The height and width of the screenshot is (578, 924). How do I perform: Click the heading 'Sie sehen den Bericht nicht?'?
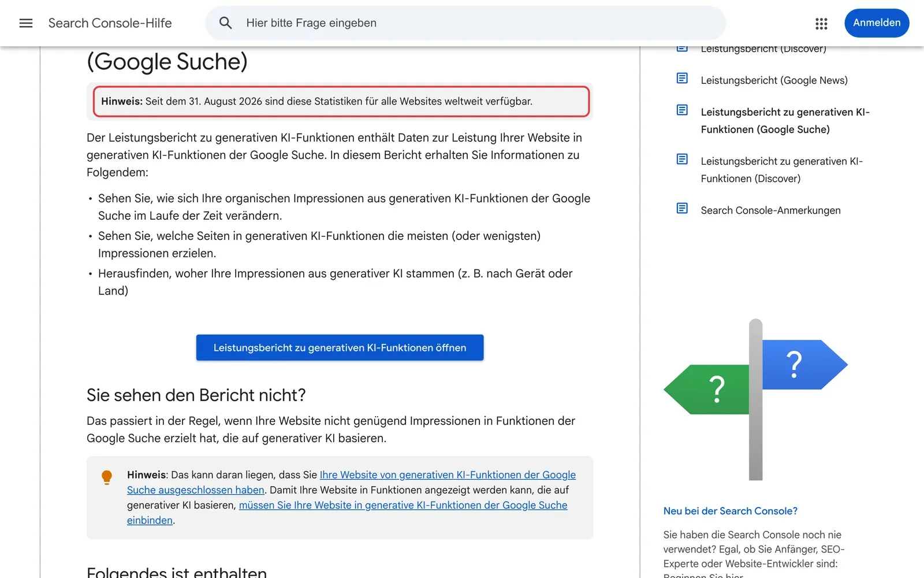coord(196,395)
